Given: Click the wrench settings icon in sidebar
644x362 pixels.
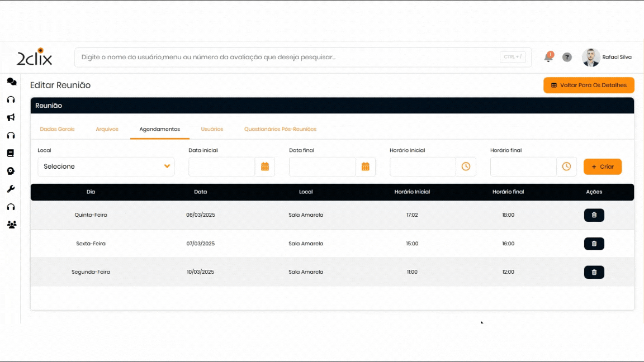Looking at the screenshot, I should pyautogui.click(x=11, y=189).
